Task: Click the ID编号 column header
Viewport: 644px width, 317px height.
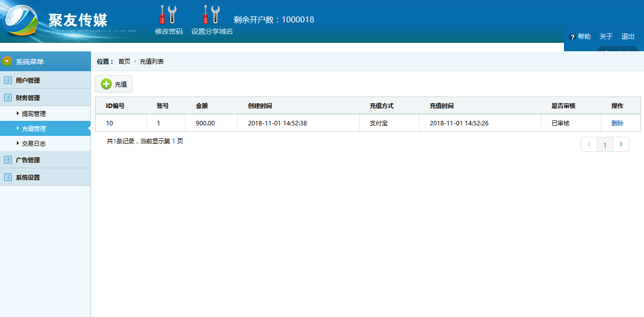Action: (x=115, y=106)
